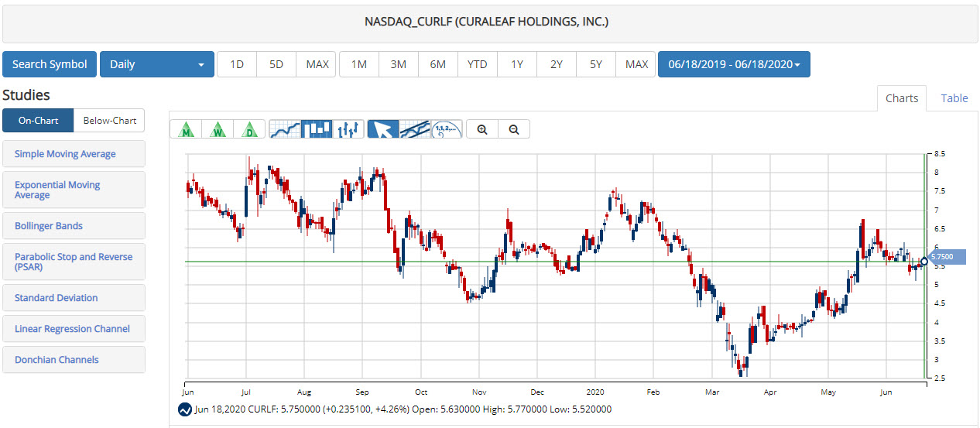Select the MAX interval next to 5D
The height and width of the screenshot is (428, 980).
point(317,64)
